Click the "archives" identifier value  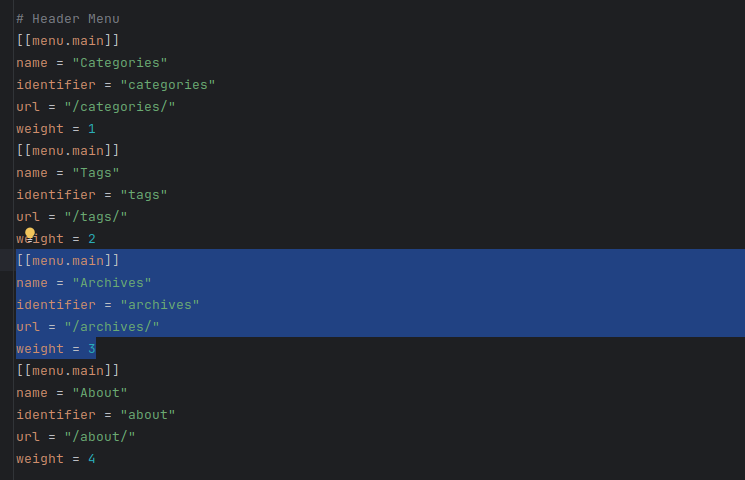click(159, 305)
